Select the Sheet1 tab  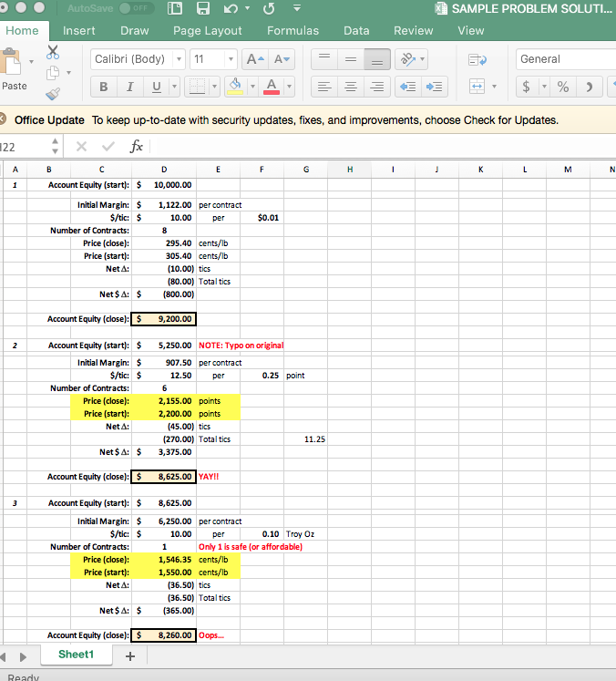[x=76, y=654]
